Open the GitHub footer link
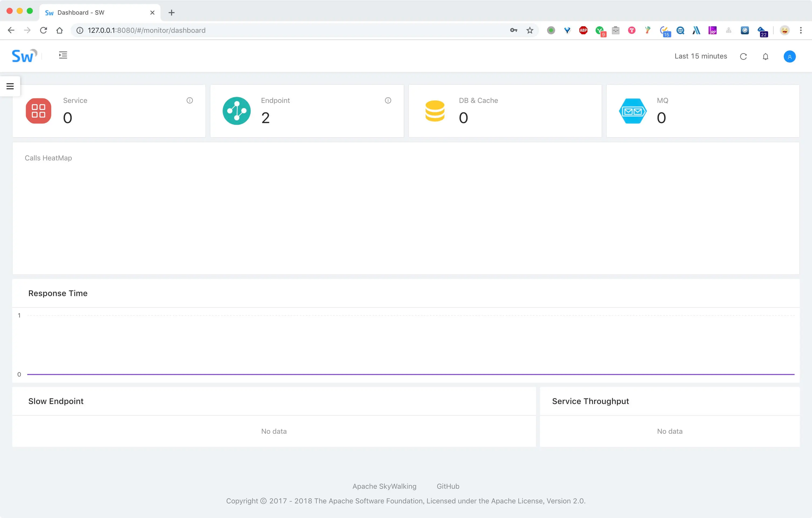Screen dimensions: 812x518 pyautogui.click(x=448, y=486)
